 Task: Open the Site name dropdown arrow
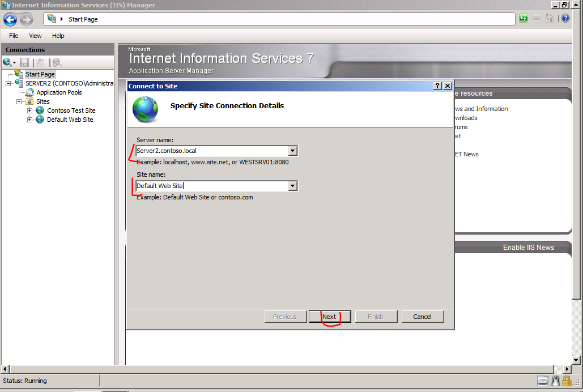pos(292,186)
